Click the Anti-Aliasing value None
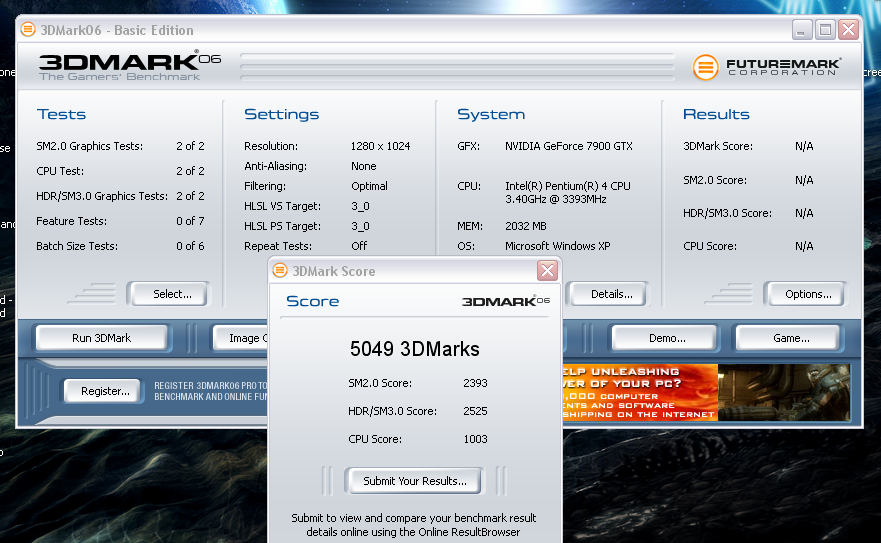Viewport: 881px width, 543px height. point(364,166)
